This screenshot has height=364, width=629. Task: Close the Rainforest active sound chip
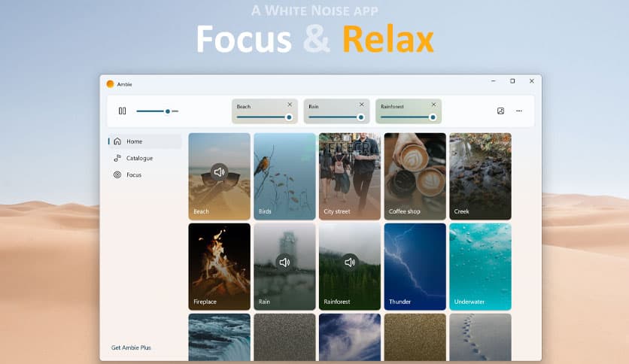(433, 105)
